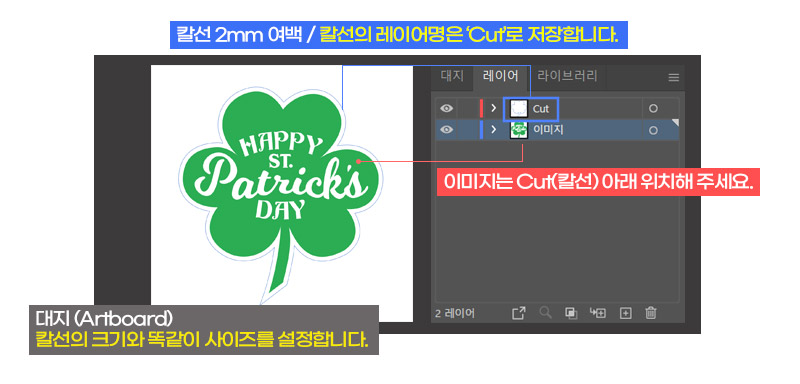800x384 pixels.
Task: Open the Layers panel hamburger menu
Action: click(673, 78)
